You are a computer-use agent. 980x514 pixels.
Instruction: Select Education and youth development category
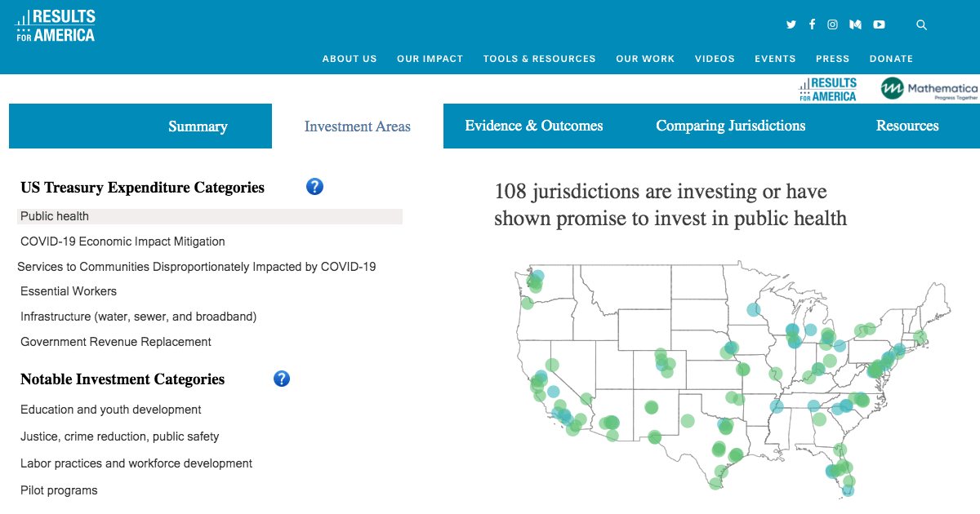111,410
